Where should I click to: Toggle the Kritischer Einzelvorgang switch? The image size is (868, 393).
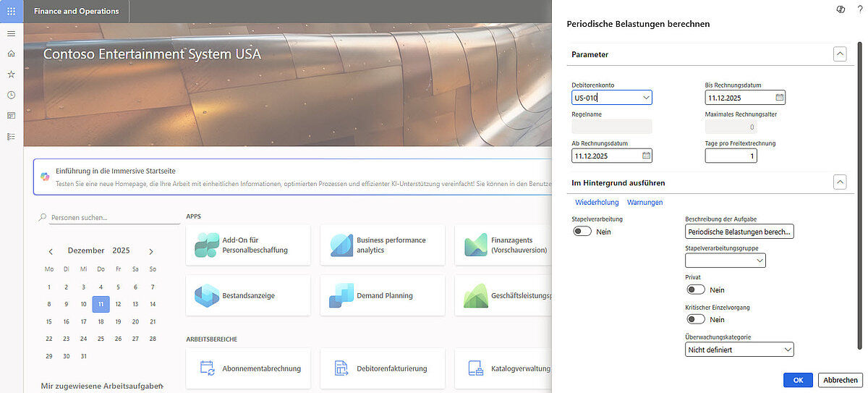[x=696, y=319]
